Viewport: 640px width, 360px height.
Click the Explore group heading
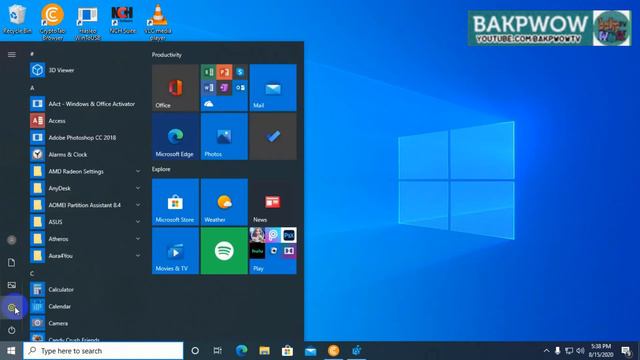coord(161,169)
